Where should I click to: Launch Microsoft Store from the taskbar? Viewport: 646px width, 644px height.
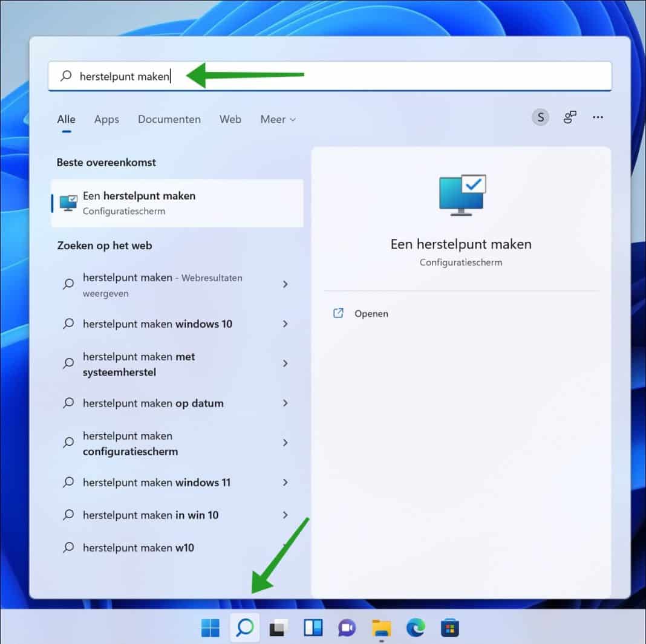pyautogui.click(x=449, y=628)
